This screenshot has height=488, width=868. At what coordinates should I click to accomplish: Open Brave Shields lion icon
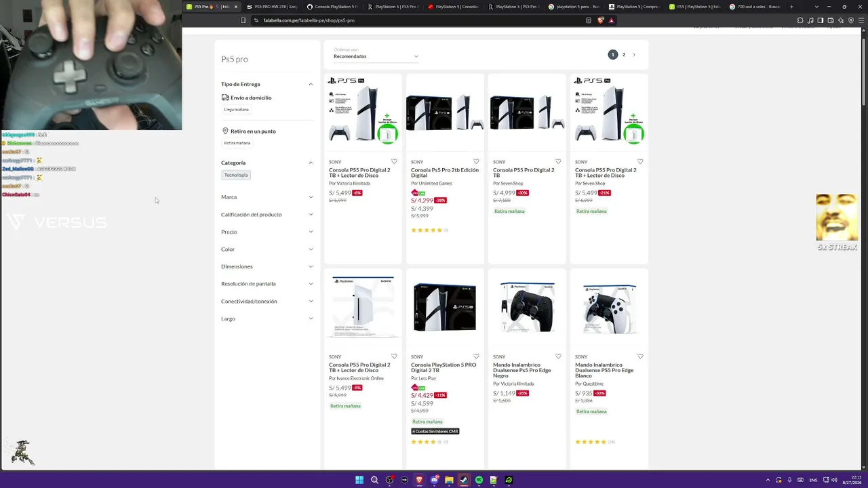(x=600, y=20)
